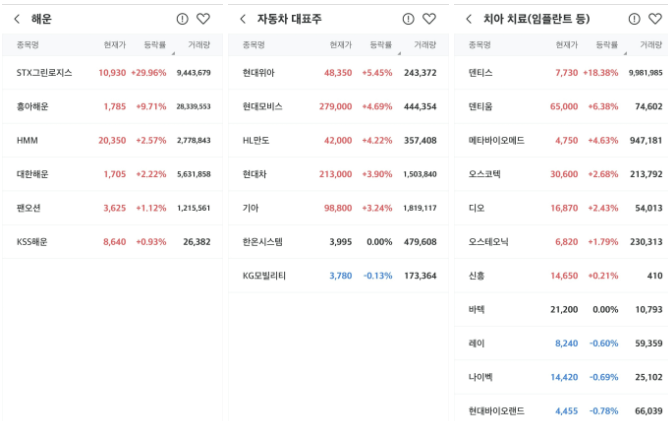
Task: Select 팬오션 stock row
Action: 112,208
